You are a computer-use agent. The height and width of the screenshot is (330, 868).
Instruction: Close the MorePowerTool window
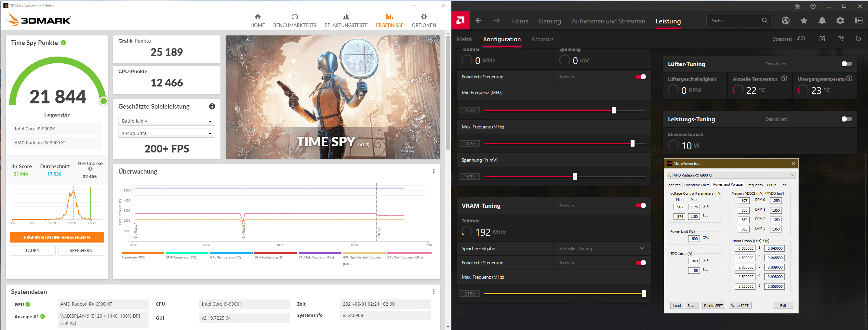click(793, 163)
